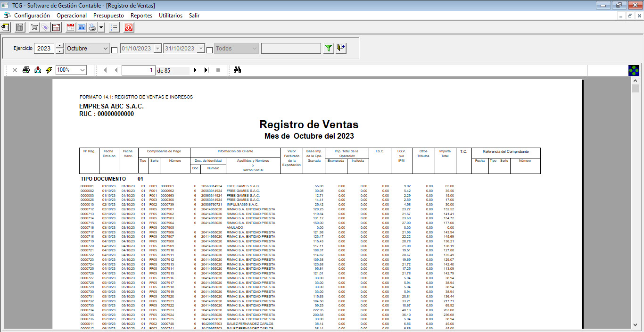
Task: Search report text with binoculars icon
Action: click(238, 70)
